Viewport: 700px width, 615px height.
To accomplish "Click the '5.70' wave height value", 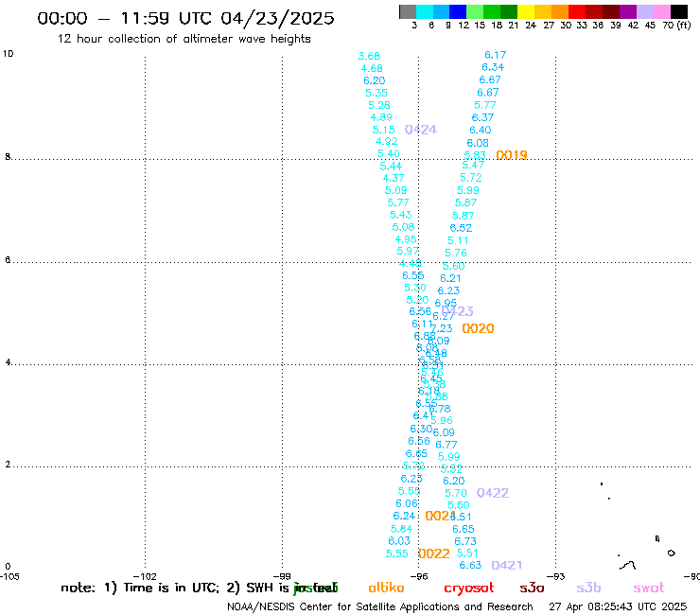I will (456, 493).
